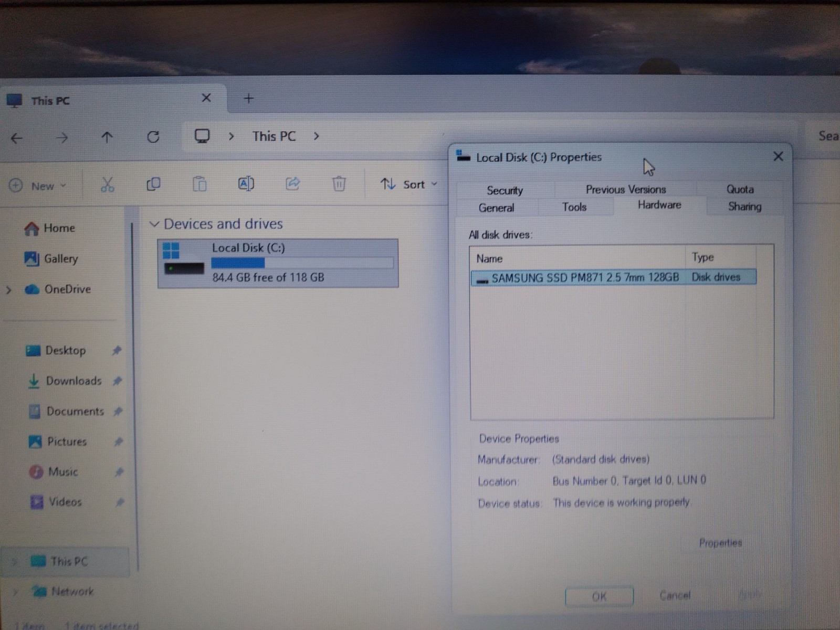Open the pinned Pictures folder
Image resolution: width=840 pixels, height=630 pixels.
click(x=58, y=442)
